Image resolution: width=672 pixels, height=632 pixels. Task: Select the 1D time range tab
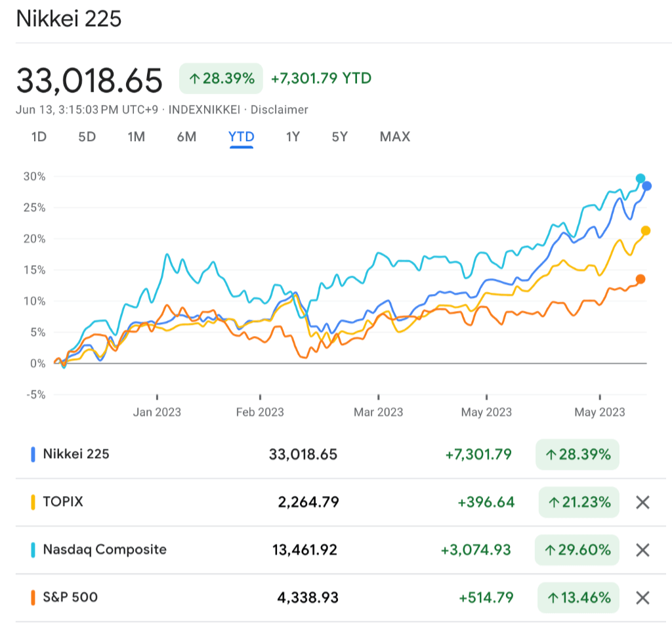tap(39, 137)
